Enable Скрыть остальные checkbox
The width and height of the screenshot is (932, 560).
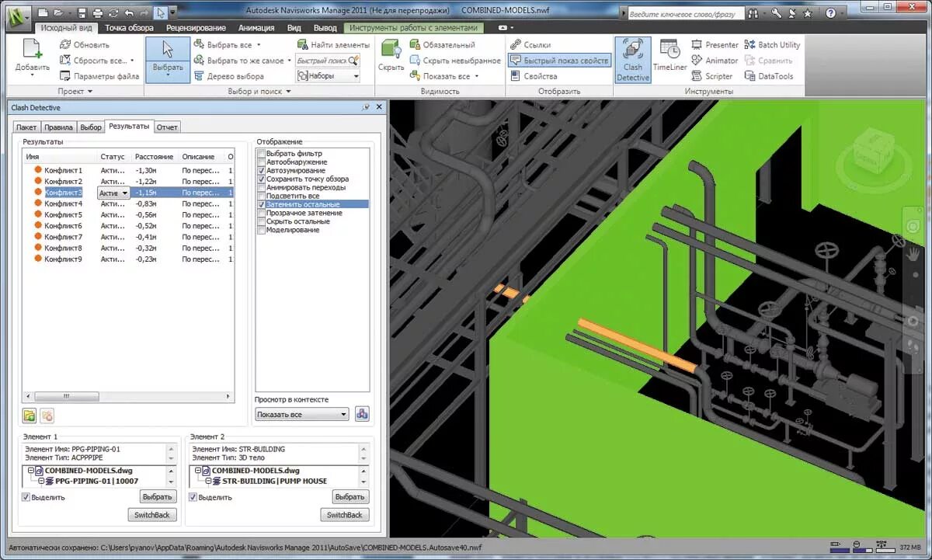262,221
